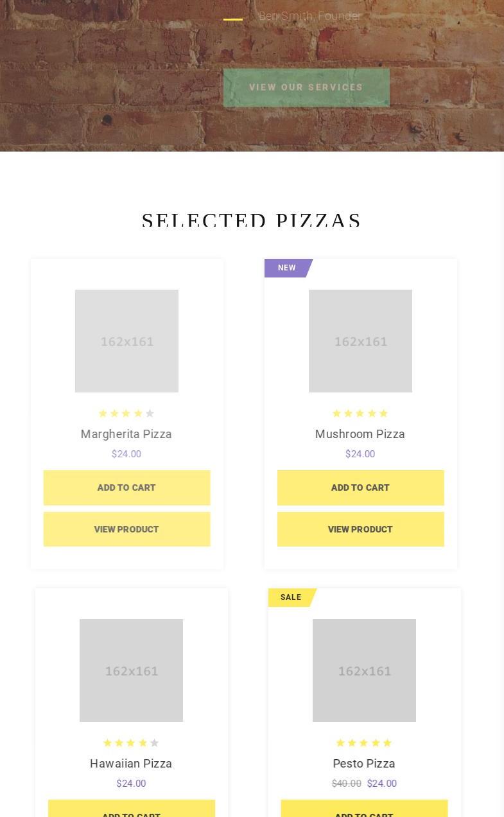This screenshot has width=504, height=817.
Task: Click the Pesto Pizza star rating
Action: click(x=364, y=743)
